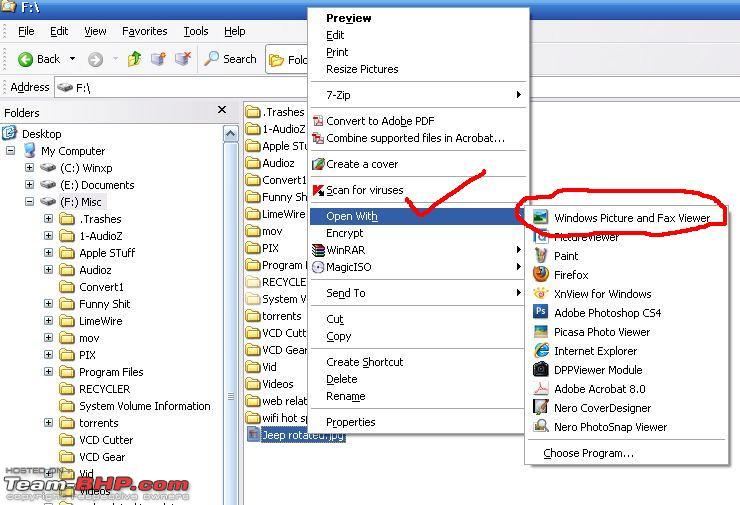Choose Print in the context menu
The image size is (740, 505).
point(337,52)
